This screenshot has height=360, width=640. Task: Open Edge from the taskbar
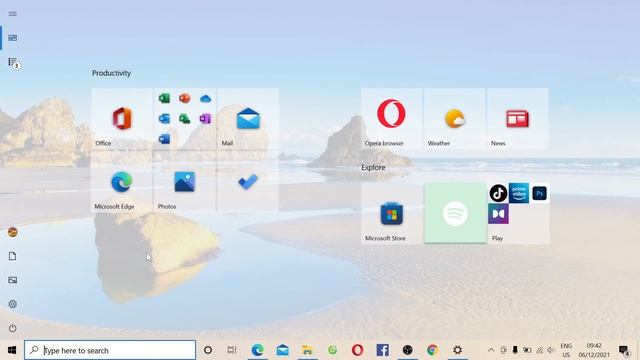pos(258,350)
